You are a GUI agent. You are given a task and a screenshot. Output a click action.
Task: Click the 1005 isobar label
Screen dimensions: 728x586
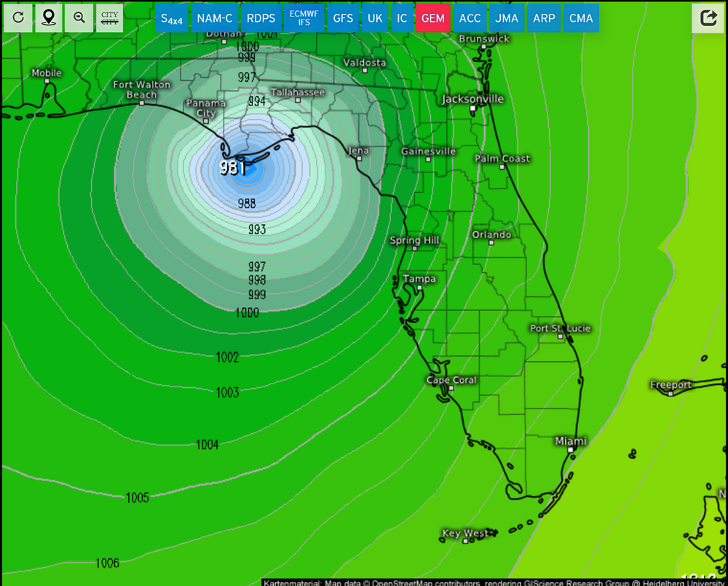(x=138, y=498)
